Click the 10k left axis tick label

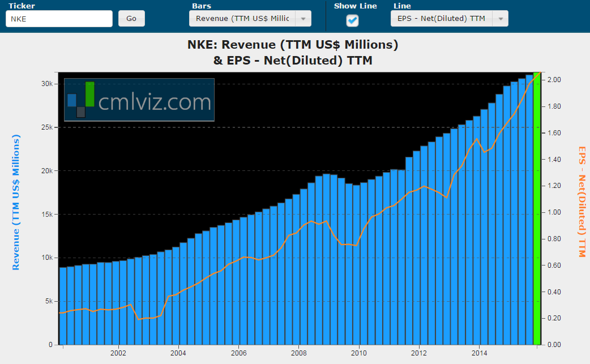(x=47, y=258)
